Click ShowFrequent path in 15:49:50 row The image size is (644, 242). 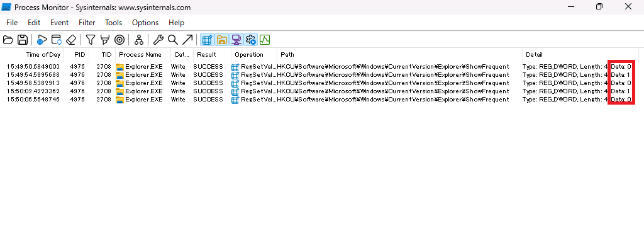coord(393,67)
